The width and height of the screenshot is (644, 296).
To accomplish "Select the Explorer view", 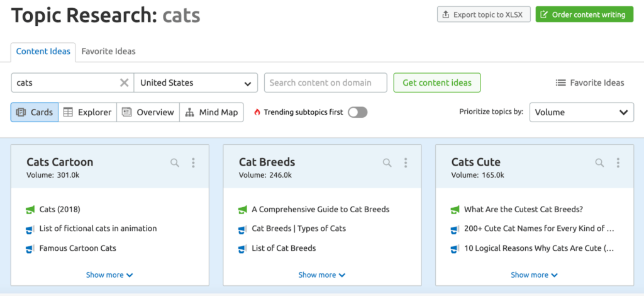I will tap(87, 112).
